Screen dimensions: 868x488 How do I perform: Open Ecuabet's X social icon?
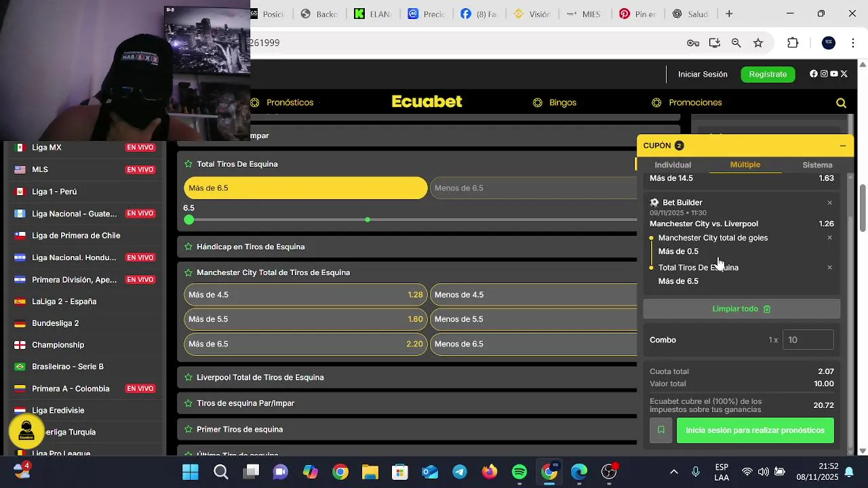point(844,74)
